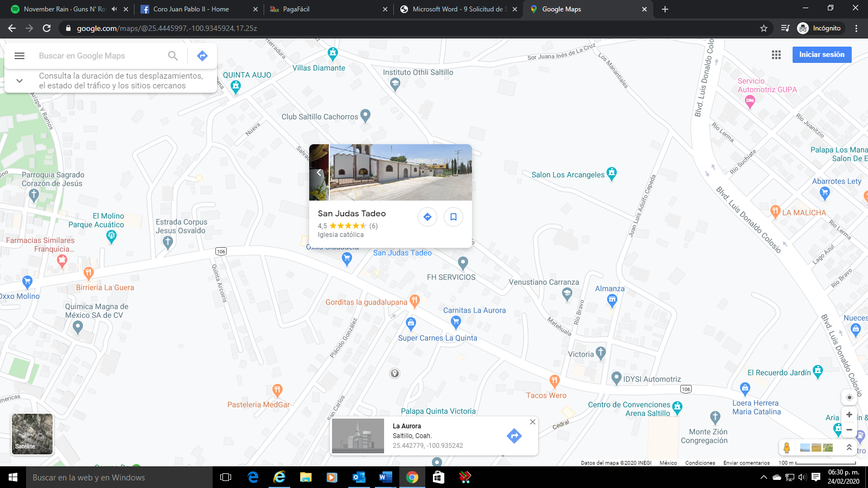Select the Instituto Othli Saltillo marker
868x488 pixels.
[395, 84]
